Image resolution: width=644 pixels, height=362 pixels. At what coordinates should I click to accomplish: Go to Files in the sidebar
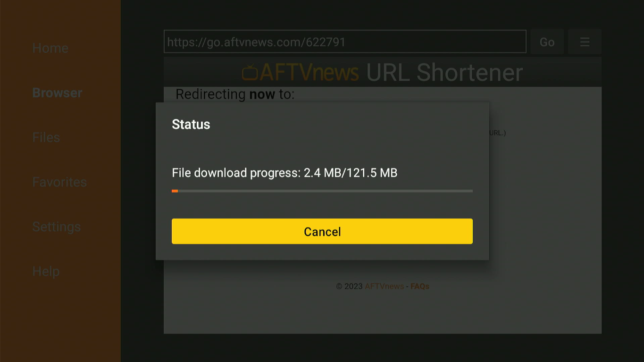pos(46,137)
